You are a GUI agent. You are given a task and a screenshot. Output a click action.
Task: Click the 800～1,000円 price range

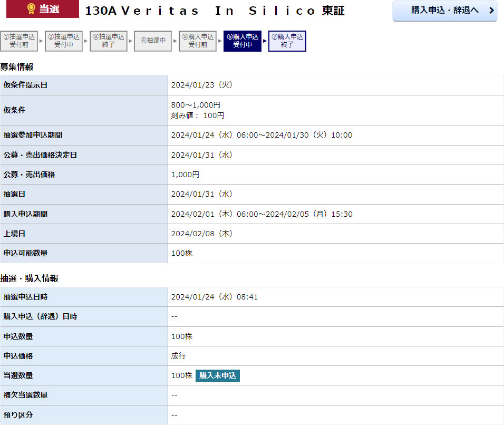(x=196, y=105)
